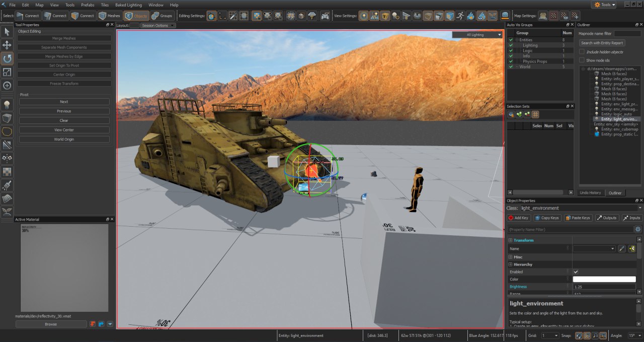Select the Entity lightbulb tool
Screen dimensions: 644x342
(7, 105)
